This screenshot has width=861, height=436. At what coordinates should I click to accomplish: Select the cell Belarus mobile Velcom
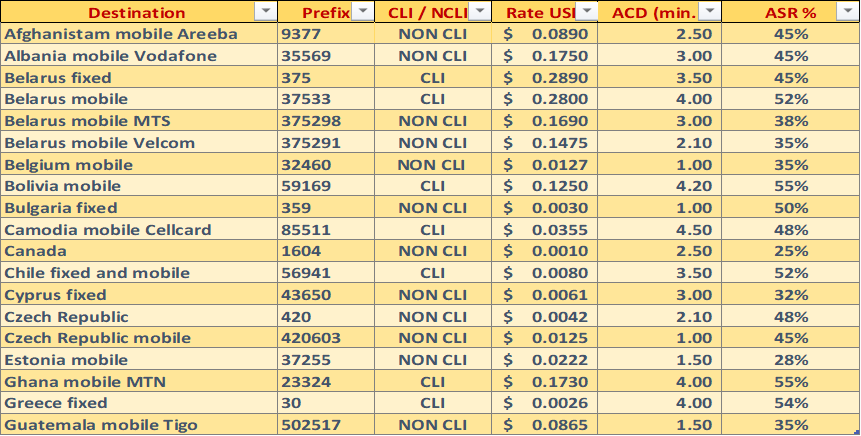(x=139, y=143)
